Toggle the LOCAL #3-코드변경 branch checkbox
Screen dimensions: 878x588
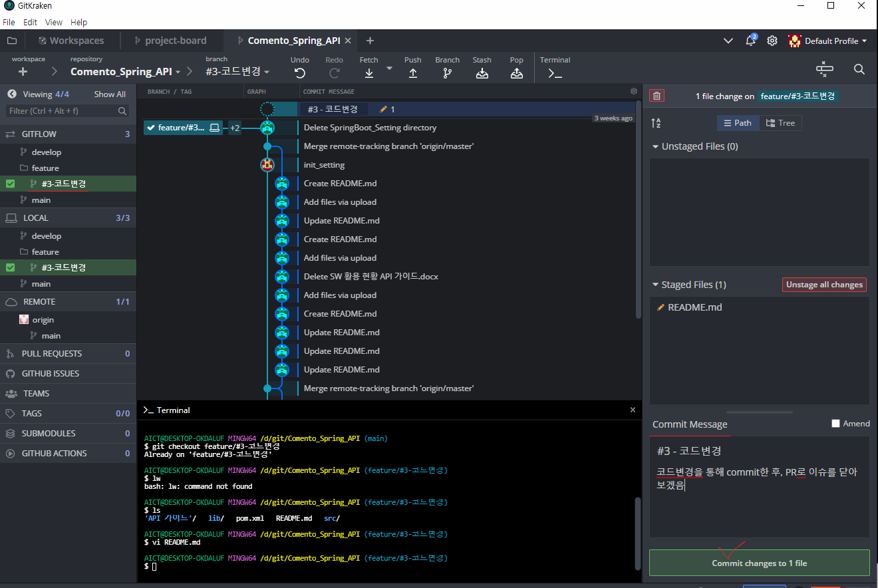point(10,267)
